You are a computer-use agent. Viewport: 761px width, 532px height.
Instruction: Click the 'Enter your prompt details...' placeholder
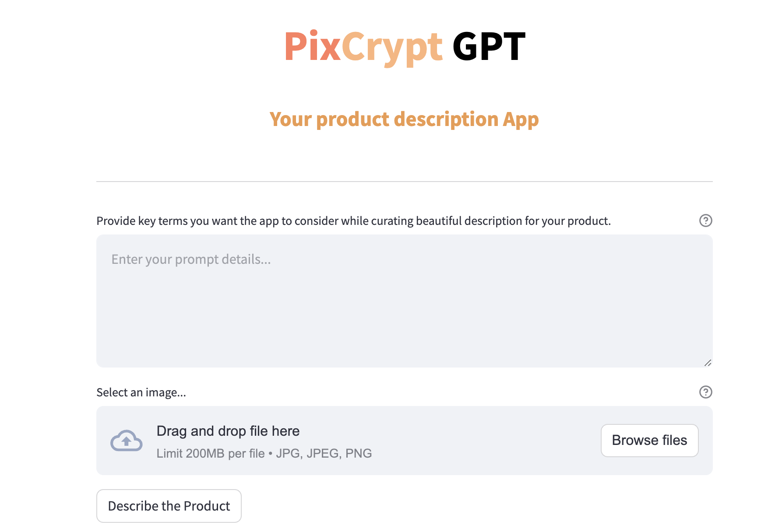(191, 259)
